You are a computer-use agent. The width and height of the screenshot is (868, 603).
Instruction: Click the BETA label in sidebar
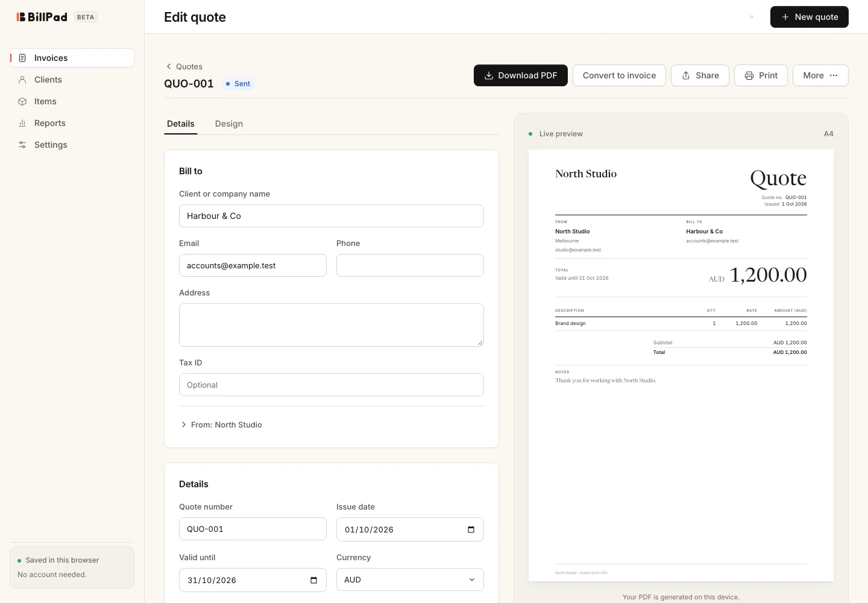click(86, 17)
